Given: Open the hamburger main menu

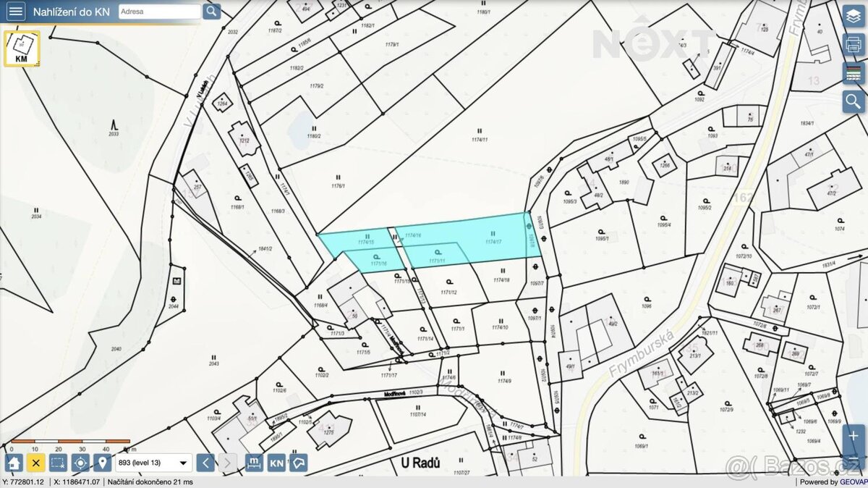Looking at the screenshot, I should (16, 11).
